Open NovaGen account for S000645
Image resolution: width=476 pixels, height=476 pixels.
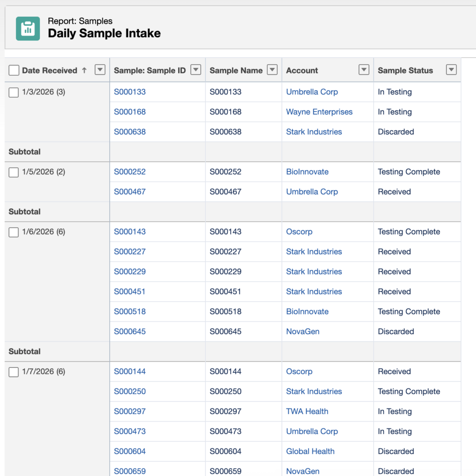coord(303,331)
